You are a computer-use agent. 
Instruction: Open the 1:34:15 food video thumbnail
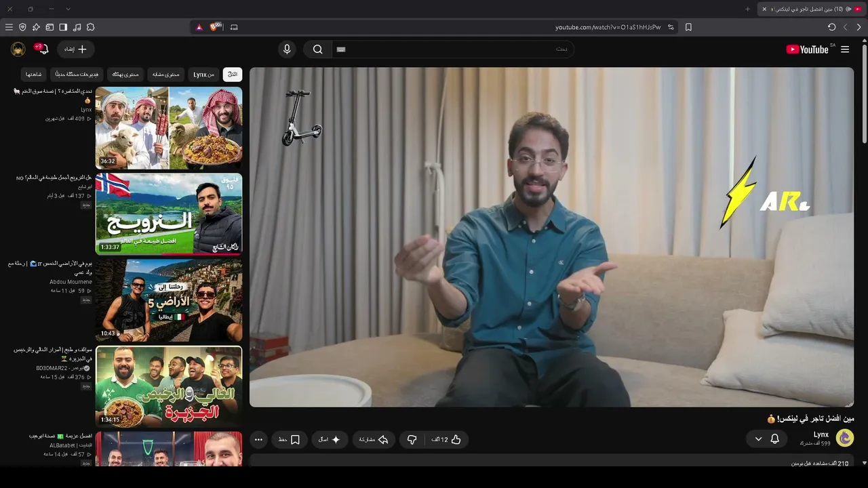[x=169, y=386]
